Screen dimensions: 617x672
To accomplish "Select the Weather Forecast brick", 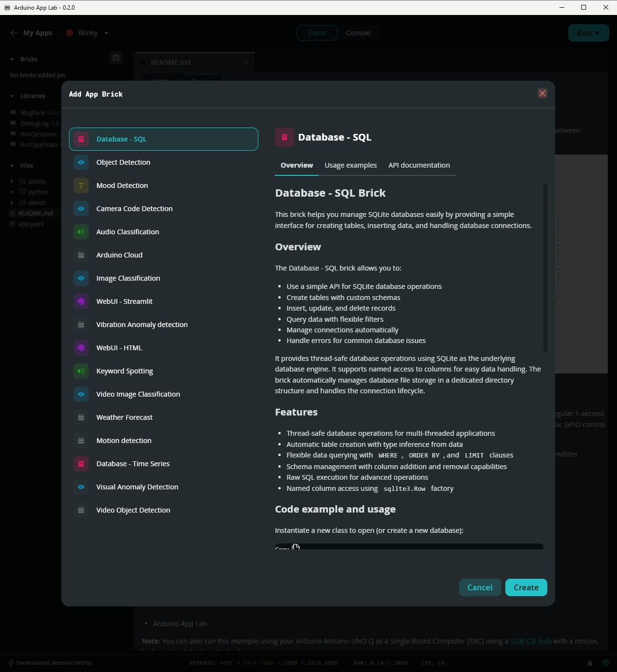I will point(124,417).
